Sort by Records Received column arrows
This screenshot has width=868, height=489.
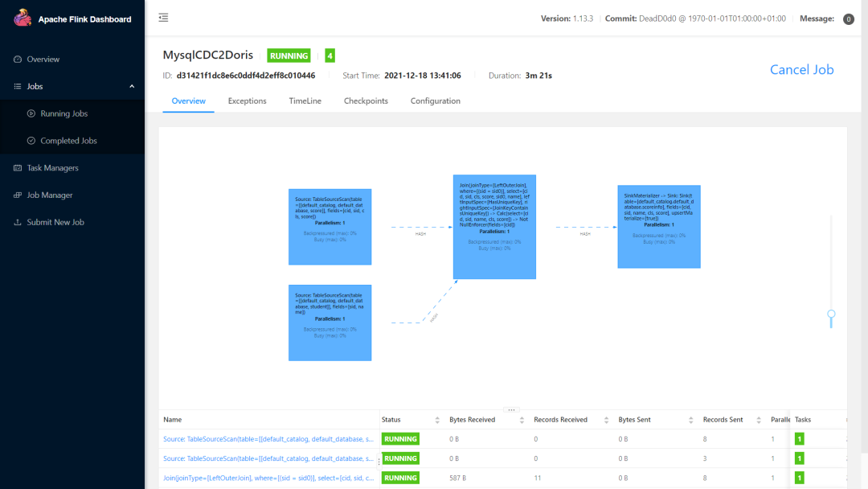point(606,421)
